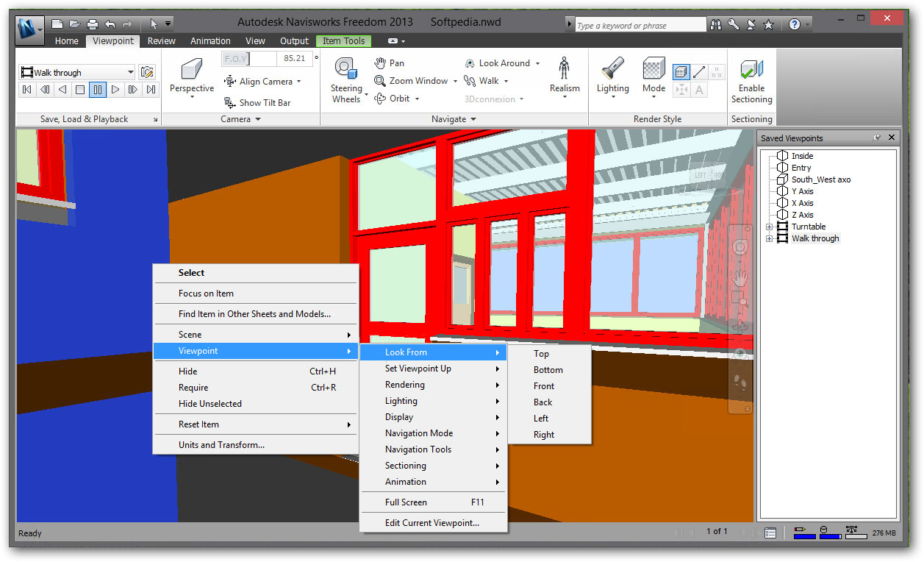Click the Pan hand icon

pos(381,63)
